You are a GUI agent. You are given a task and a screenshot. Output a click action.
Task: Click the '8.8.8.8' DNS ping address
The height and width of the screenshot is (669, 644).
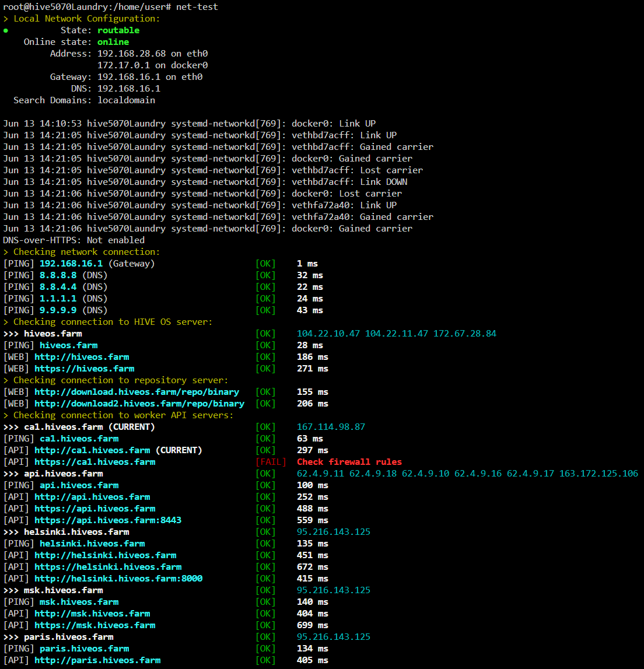[58, 275]
